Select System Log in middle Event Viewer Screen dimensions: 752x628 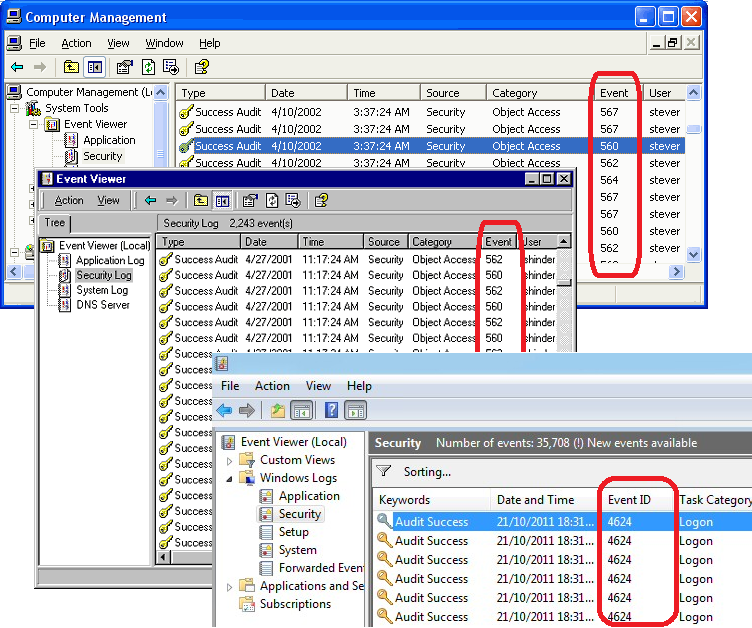pos(102,290)
